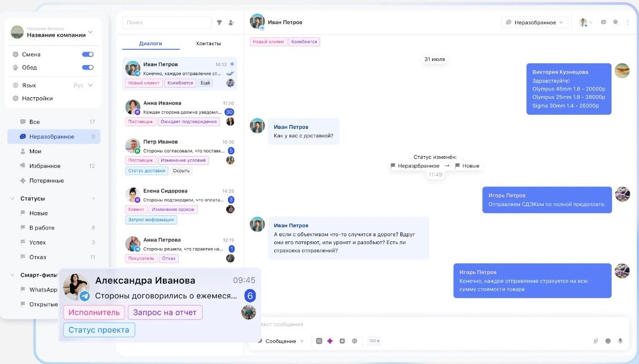The height and width of the screenshot is (364, 639).
Task: Click the Запрос на отчет tag
Action: [165, 313]
